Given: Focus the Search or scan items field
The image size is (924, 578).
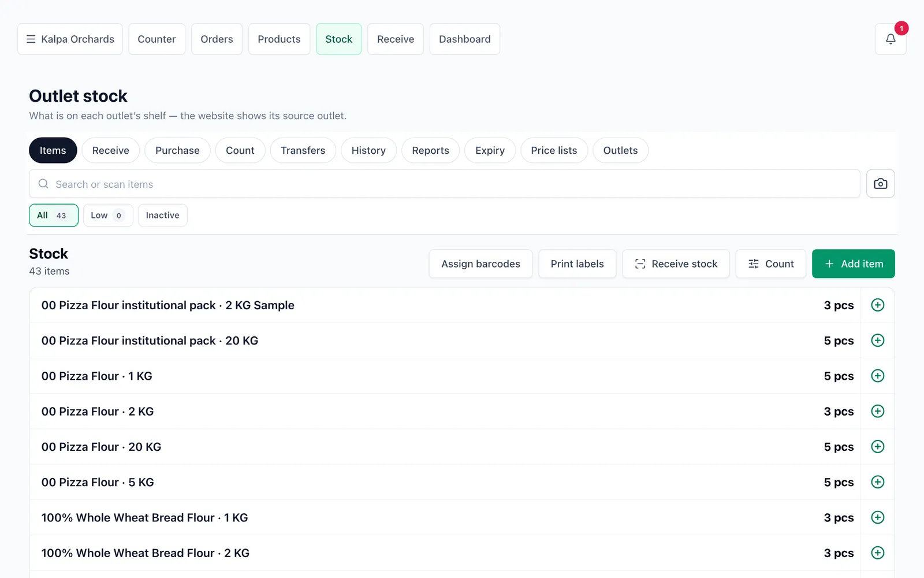Looking at the screenshot, I should [444, 184].
